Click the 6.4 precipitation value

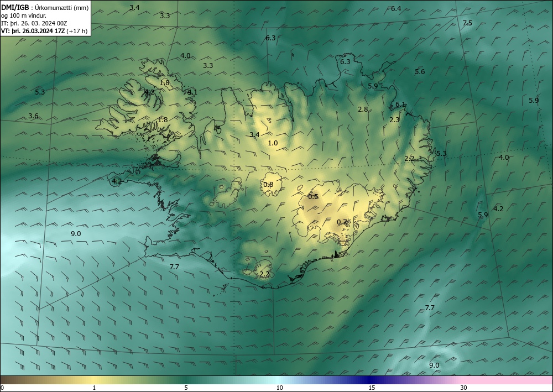396,9
